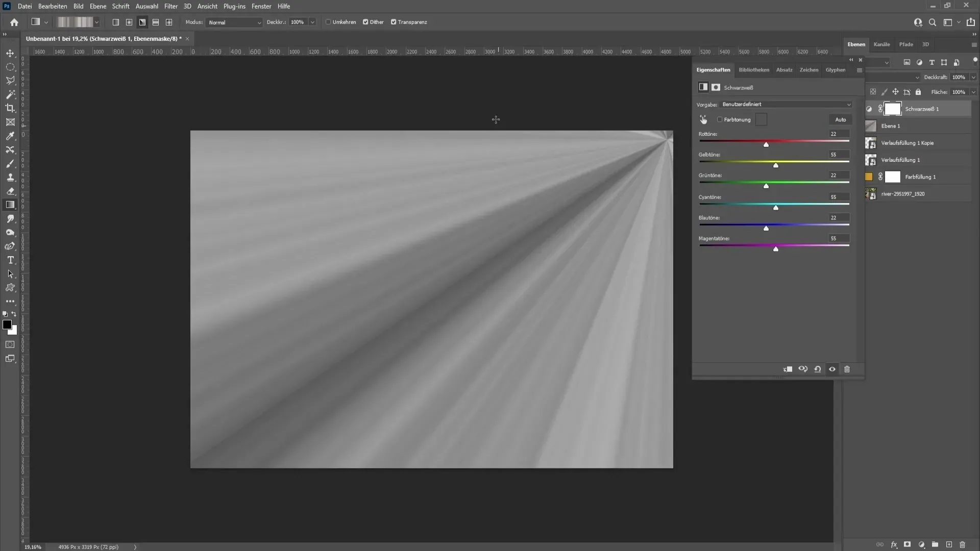Viewport: 980px width, 551px height.
Task: Open the Vorgabe preset dropdown
Action: (786, 104)
